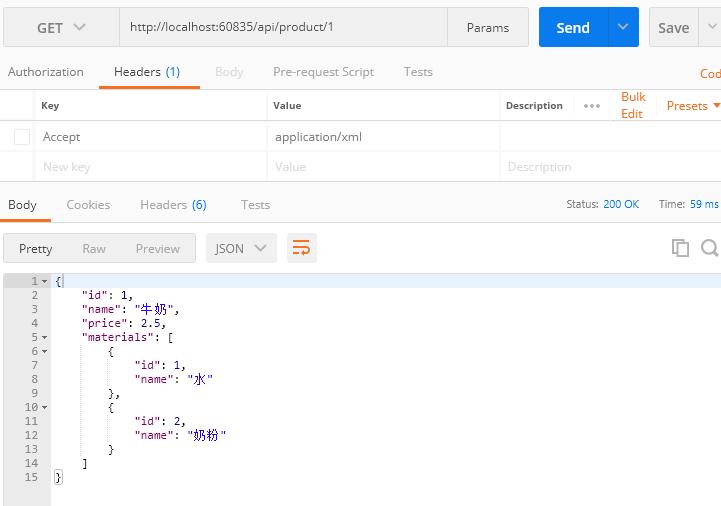Viewport: 721px width, 506px height.
Task: Open the GET method dropdown
Action: point(61,28)
